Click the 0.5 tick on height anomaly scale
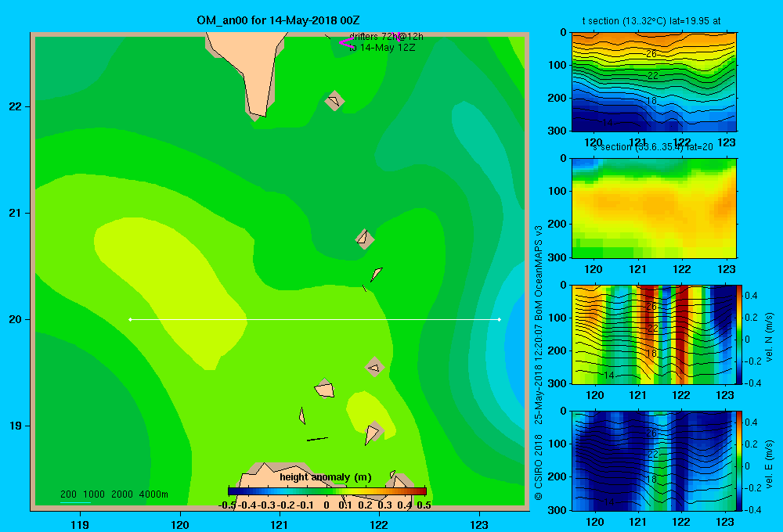This screenshot has width=783, height=532. point(424,505)
